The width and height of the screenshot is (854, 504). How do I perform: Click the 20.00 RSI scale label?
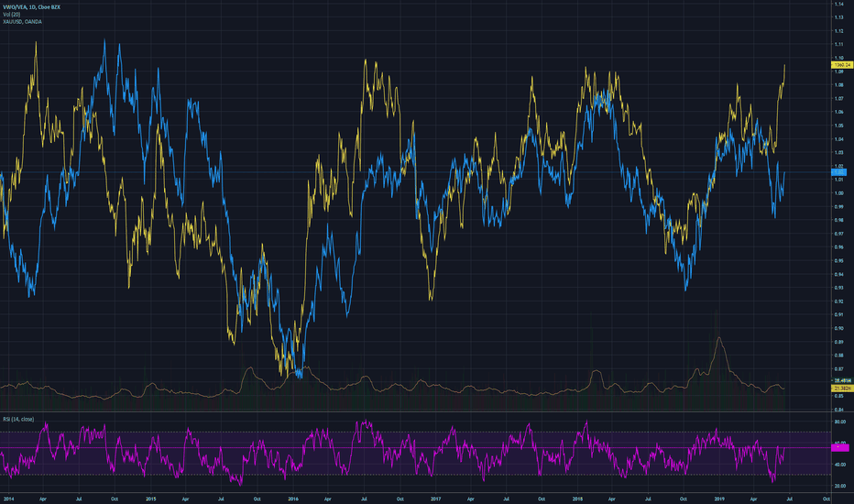[x=840, y=486]
